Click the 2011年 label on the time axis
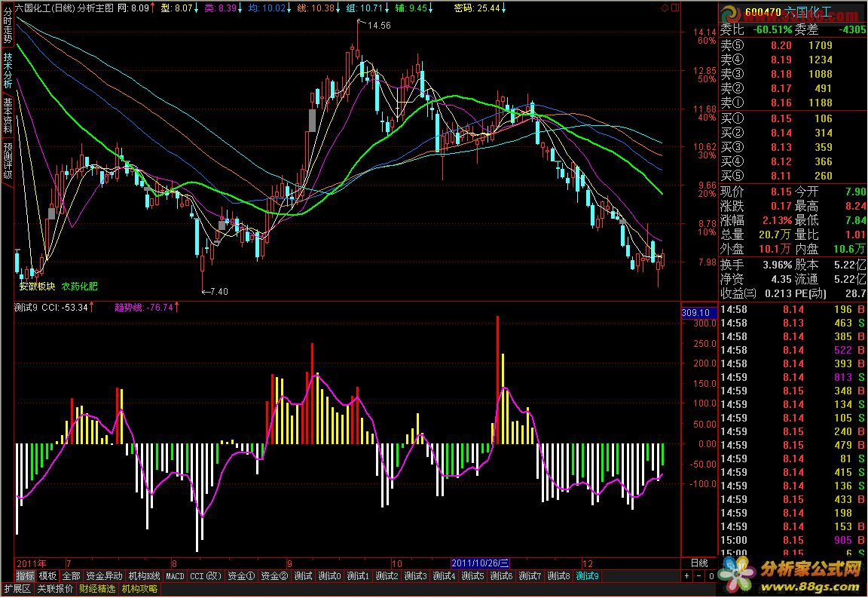868x598 pixels. pyautogui.click(x=32, y=563)
